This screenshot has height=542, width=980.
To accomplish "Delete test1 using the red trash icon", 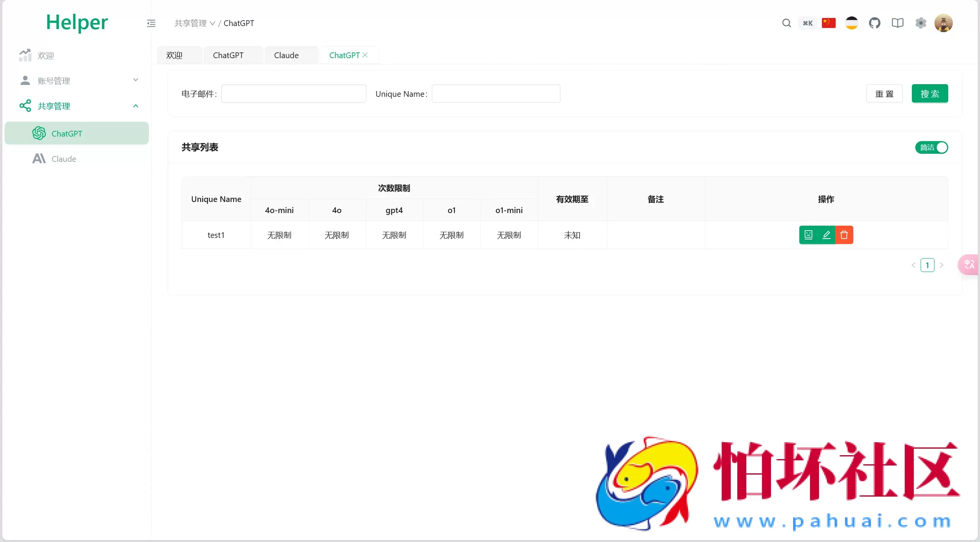I will 844,234.
